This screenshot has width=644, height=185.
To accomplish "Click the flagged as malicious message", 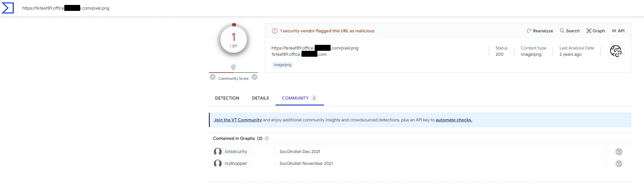I will [327, 31].
